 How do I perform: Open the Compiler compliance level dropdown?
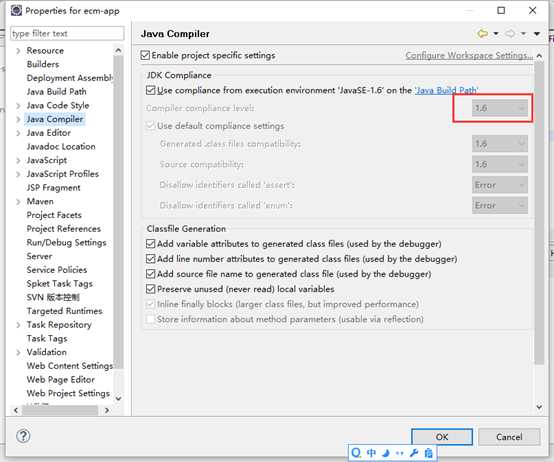point(500,108)
